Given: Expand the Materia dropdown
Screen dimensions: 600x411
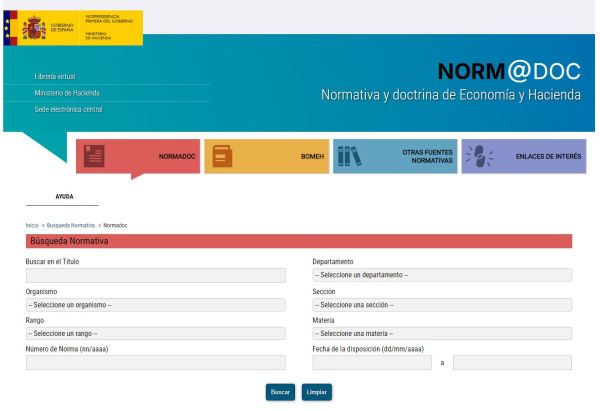Looking at the screenshot, I should point(442,333).
